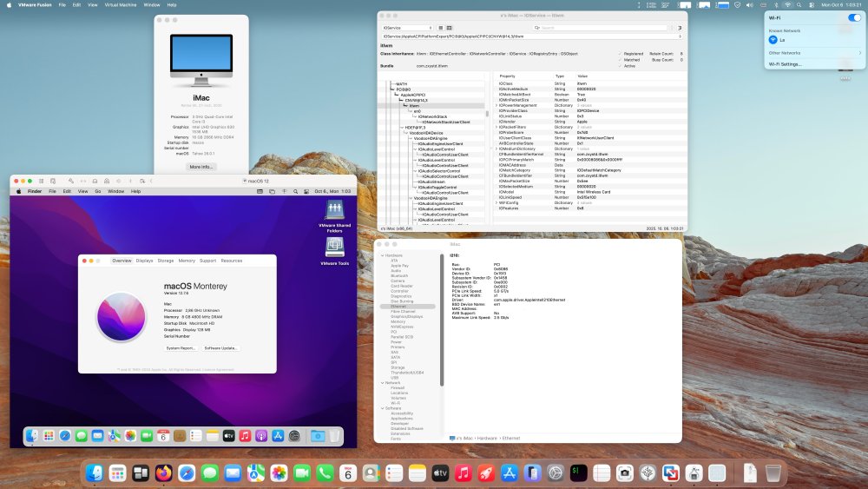868x489 pixels.
Task: Click System Information sidebar scrollbar
Action: tap(441, 320)
